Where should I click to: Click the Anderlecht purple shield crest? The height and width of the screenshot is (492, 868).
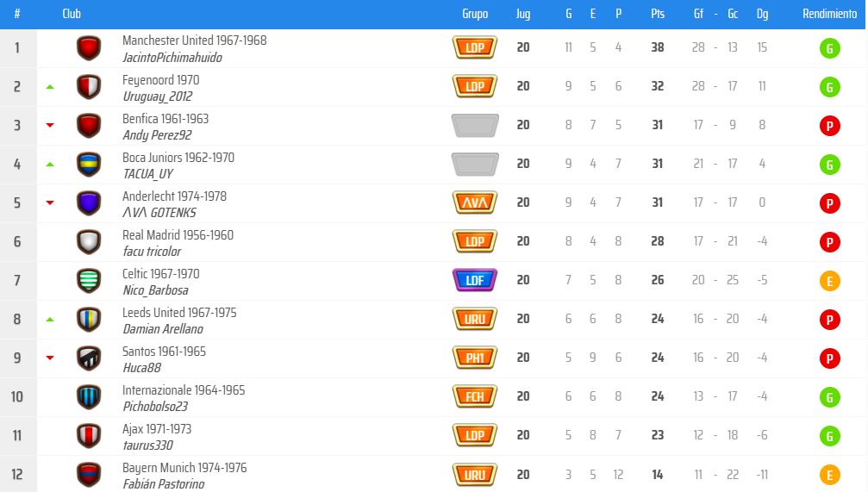click(89, 203)
